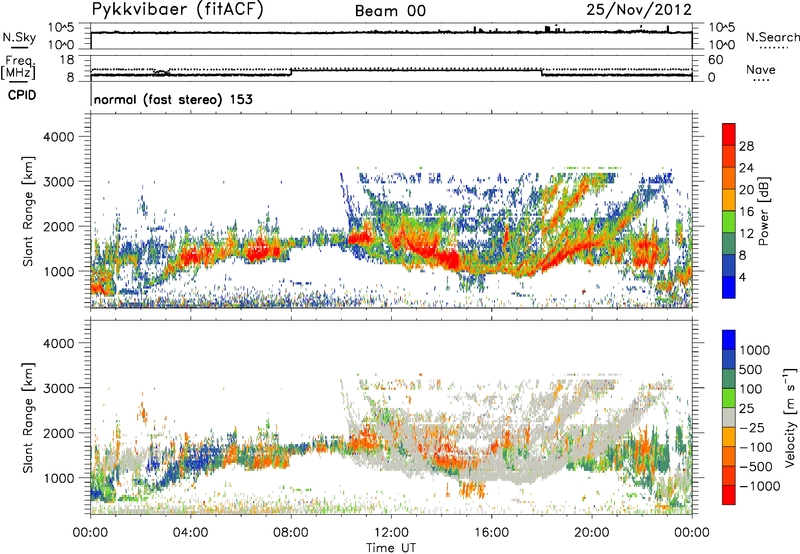Click the 60 tick on the Nave axis
Viewport: 800px width, 554px height.
(715, 60)
